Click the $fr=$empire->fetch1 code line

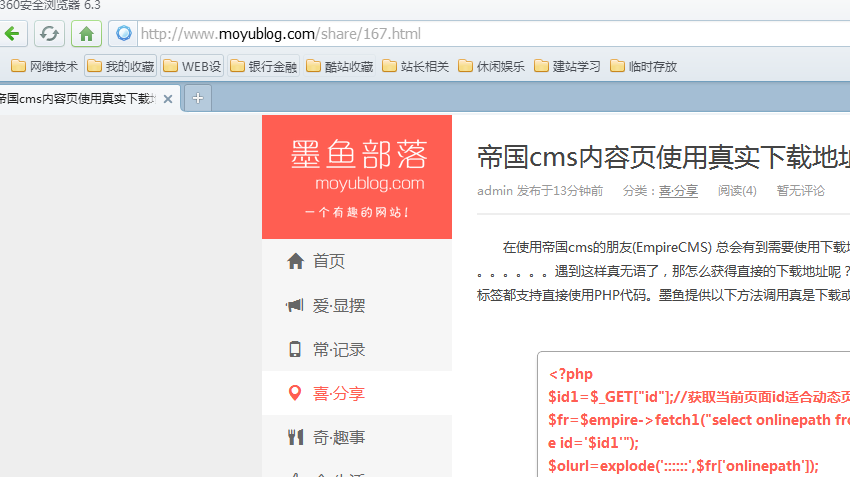click(x=699, y=420)
